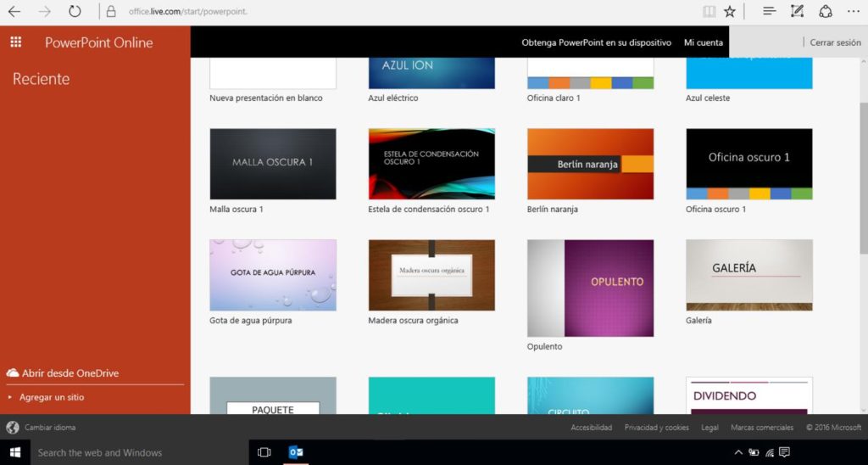Click Abrir desde OneDrive link
Viewport: 868px width, 465px height.
tap(70, 373)
